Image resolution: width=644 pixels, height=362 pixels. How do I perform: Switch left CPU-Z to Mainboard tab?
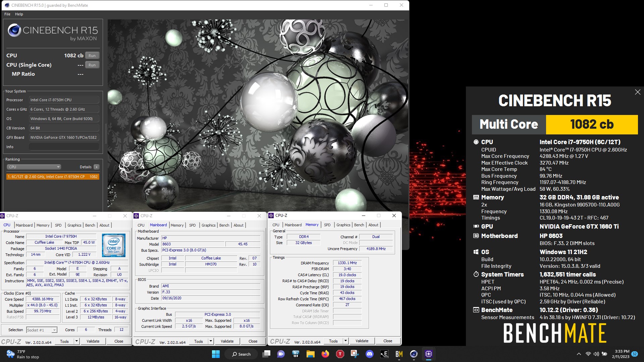(24, 225)
